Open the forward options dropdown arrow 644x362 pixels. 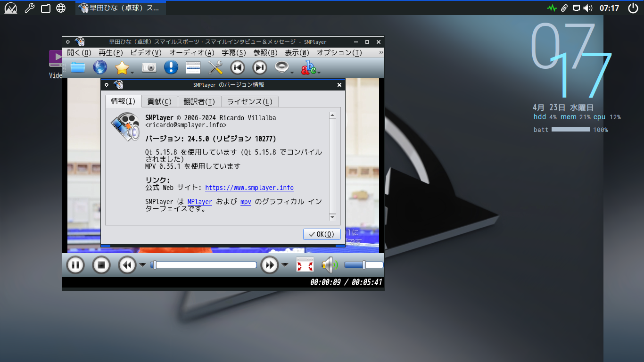click(x=285, y=264)
